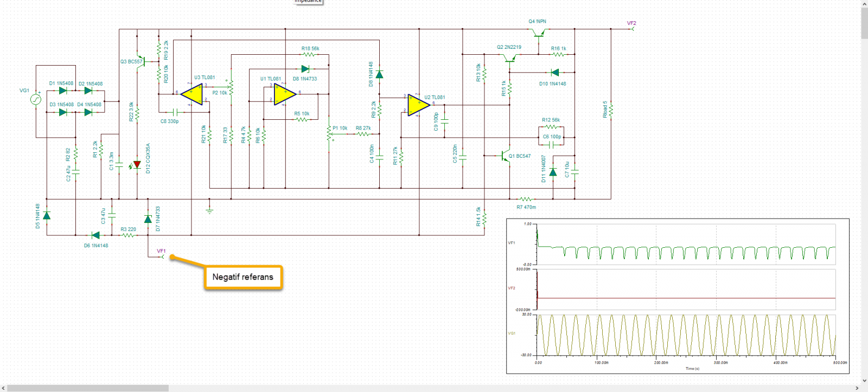Click the Q2 2N2219 transistor symbol
This screenshot has height=392, width=868.
tap(509, 59)
